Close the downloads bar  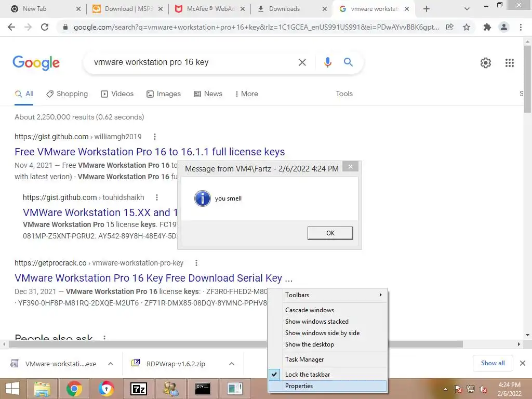click(x=523, y=363)
